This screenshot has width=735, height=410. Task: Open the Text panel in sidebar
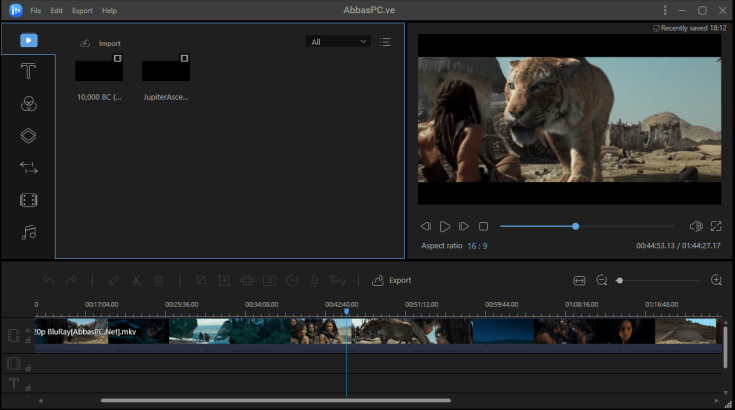[x=29, y=72]
